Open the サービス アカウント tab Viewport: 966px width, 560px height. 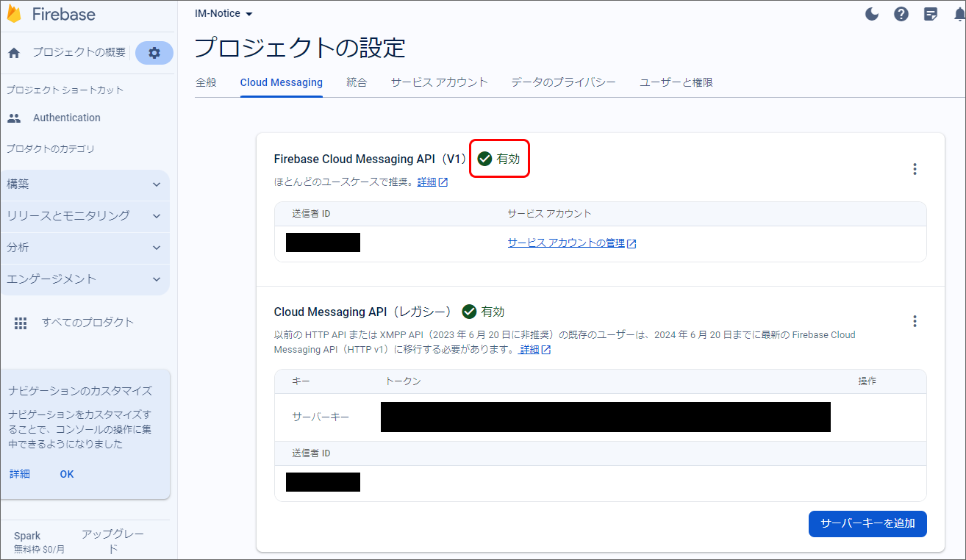pos(440,82)
